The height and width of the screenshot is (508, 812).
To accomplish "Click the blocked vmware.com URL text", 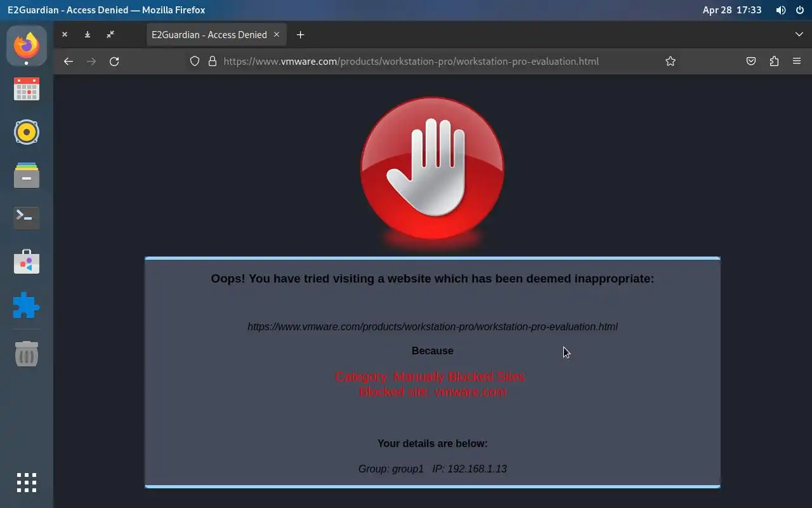I will tap(433, 326).
